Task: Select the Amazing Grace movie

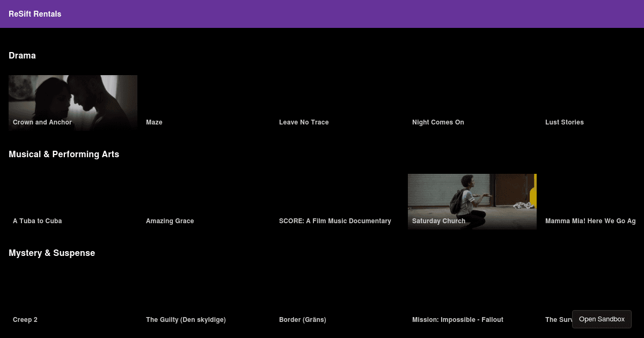Action: (170, 221)
